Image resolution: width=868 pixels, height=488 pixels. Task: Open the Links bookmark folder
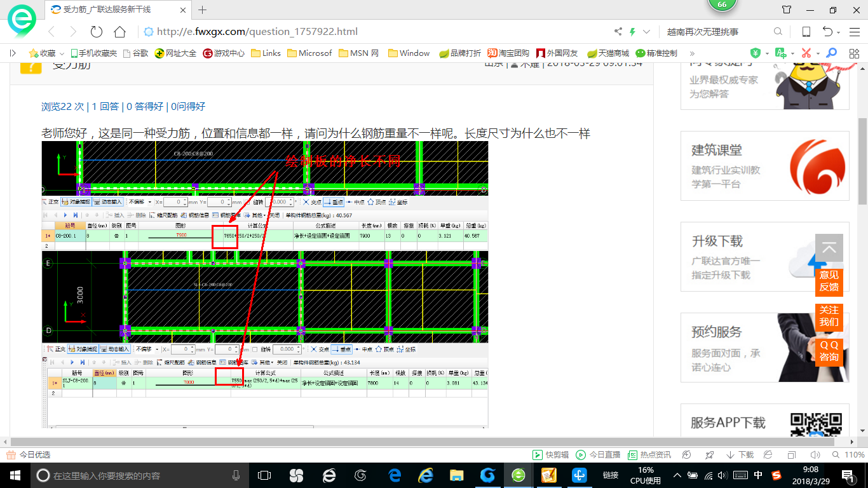click(x=266, y=53)
